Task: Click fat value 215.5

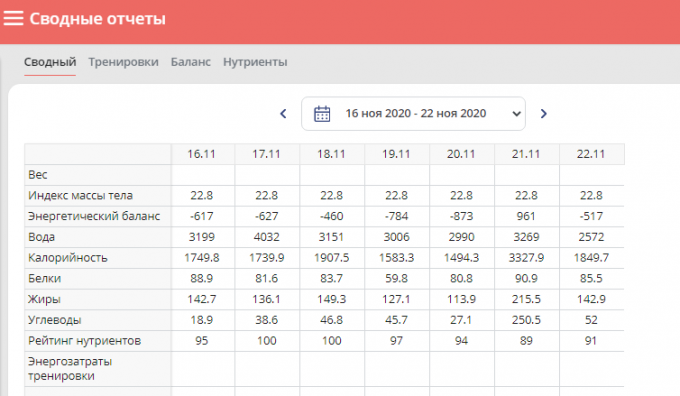Action: (x=526, y=299)
